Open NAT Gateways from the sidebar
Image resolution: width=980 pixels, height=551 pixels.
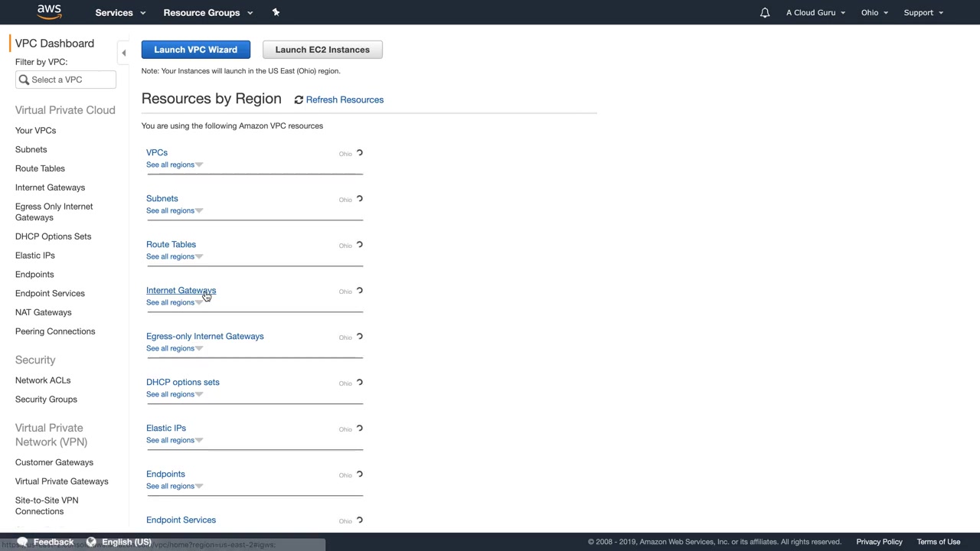click(43, 312)
